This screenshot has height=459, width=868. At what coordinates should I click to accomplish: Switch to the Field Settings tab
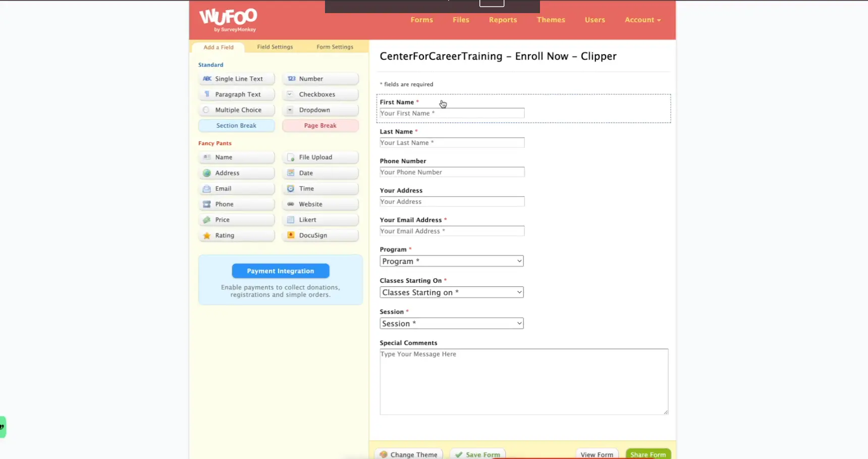click(275, 47)
